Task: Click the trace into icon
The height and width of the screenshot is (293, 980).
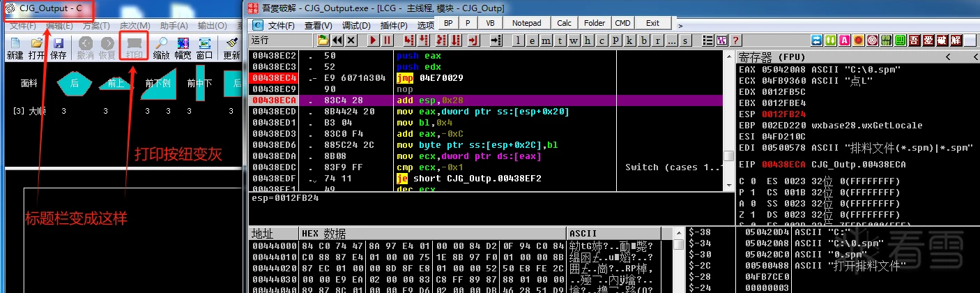Action: tap(441, 40)
